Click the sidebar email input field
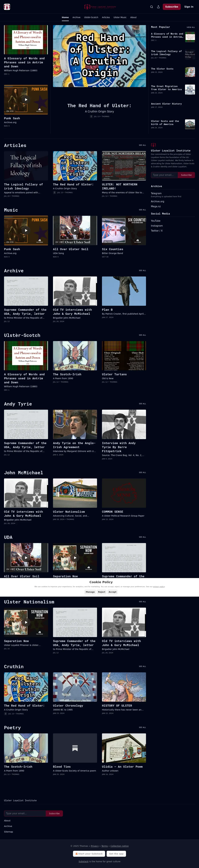The width and height of the screenshot is (199, 868). click(164, 175)
